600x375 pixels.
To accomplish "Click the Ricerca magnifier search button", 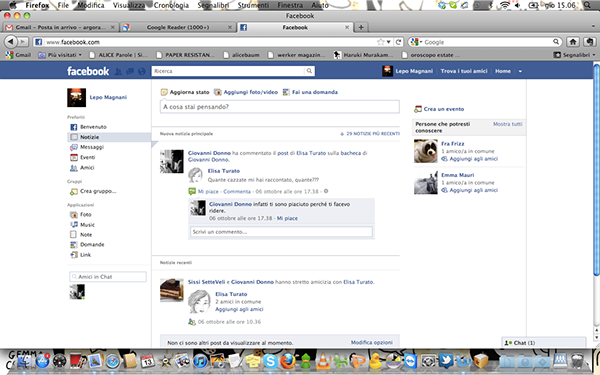I will coord(309,71).
